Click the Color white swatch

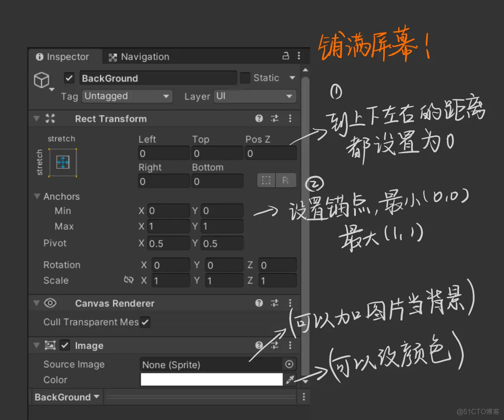pyautogui.click(x=212, y=379)
